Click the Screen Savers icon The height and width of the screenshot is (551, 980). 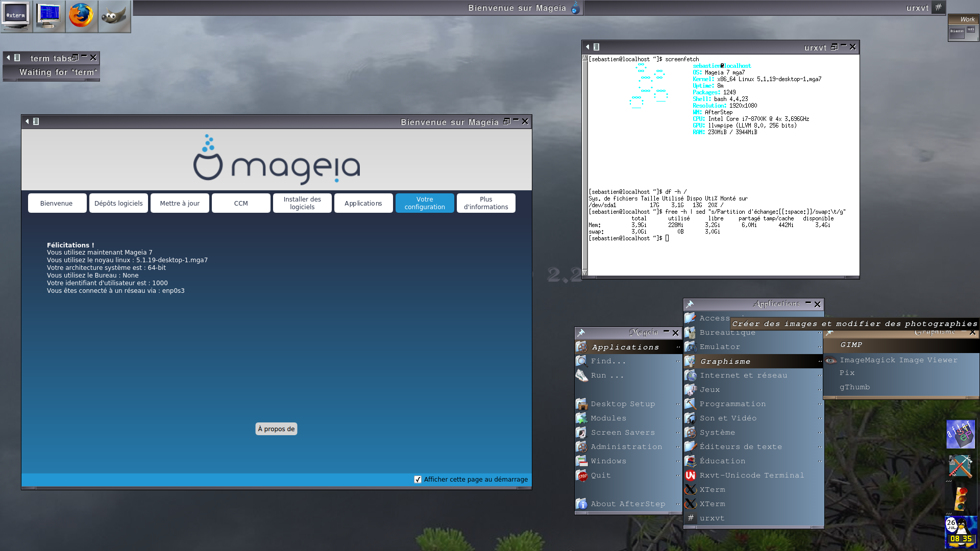pyautogui.click(x=582, y=433)
